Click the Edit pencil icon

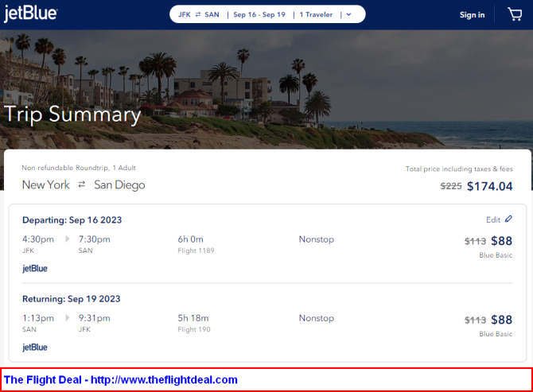508,219
